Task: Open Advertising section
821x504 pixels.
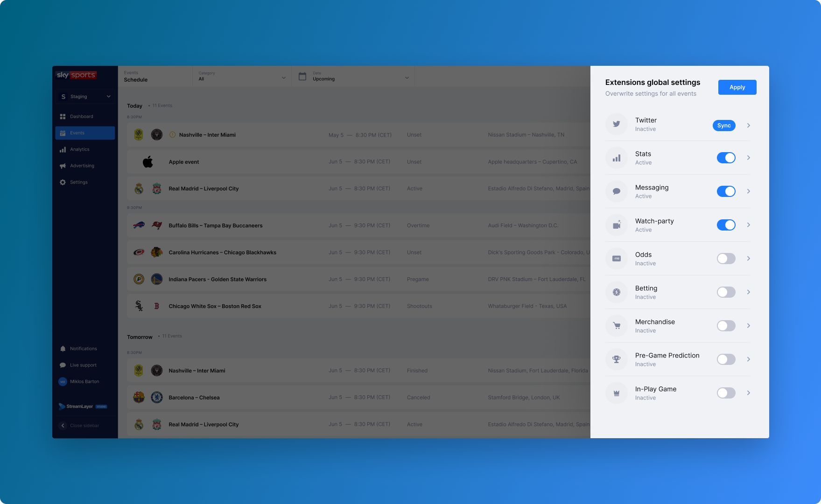Action: coord(84,166)
